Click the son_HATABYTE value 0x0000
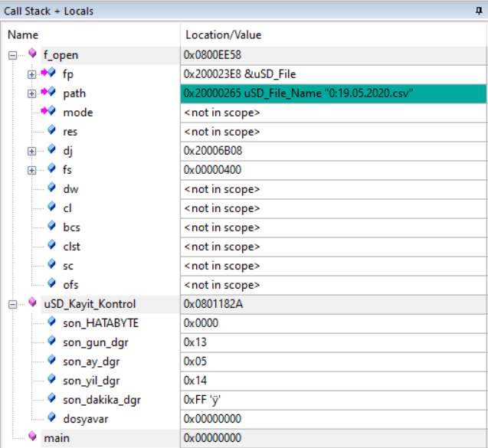This screenshot has height=448, width=488. [x=201, y=323]
